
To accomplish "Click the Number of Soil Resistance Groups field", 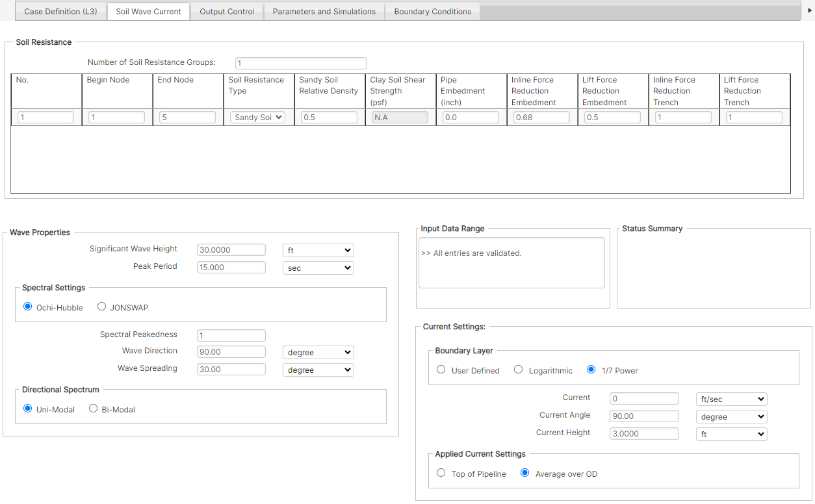I will 301,62.
